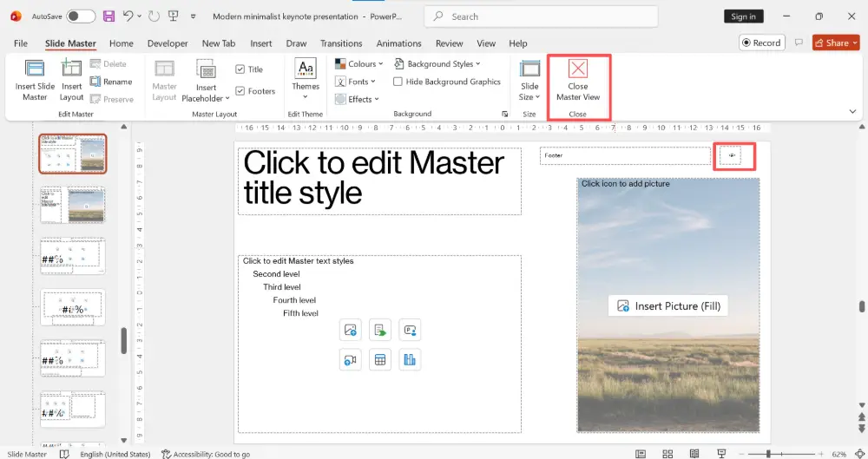Click the Redo icon
The width and height of the screenshot is (868, 459).
pyautogui.click(x=154, y=16)
